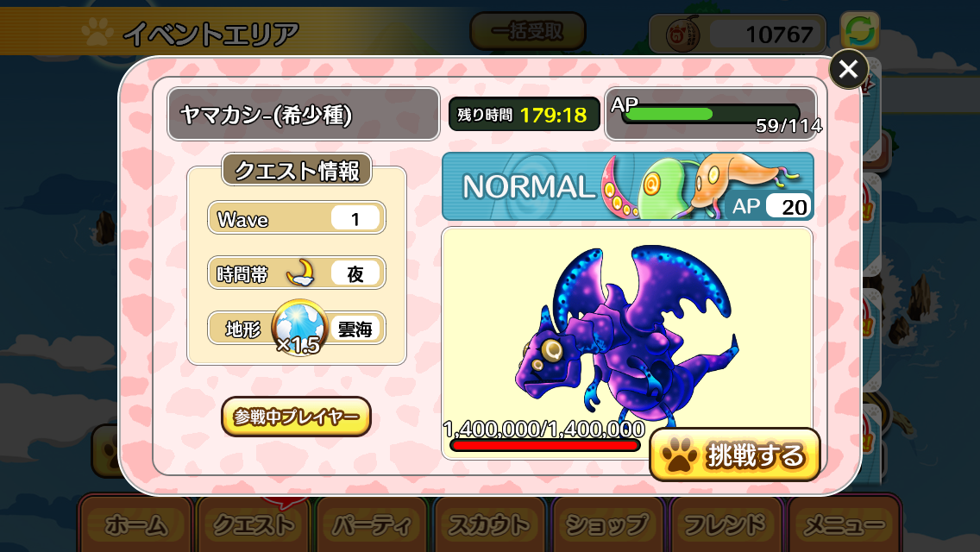
Task: Open the メニュー tab
Action: tap(845, 524)
